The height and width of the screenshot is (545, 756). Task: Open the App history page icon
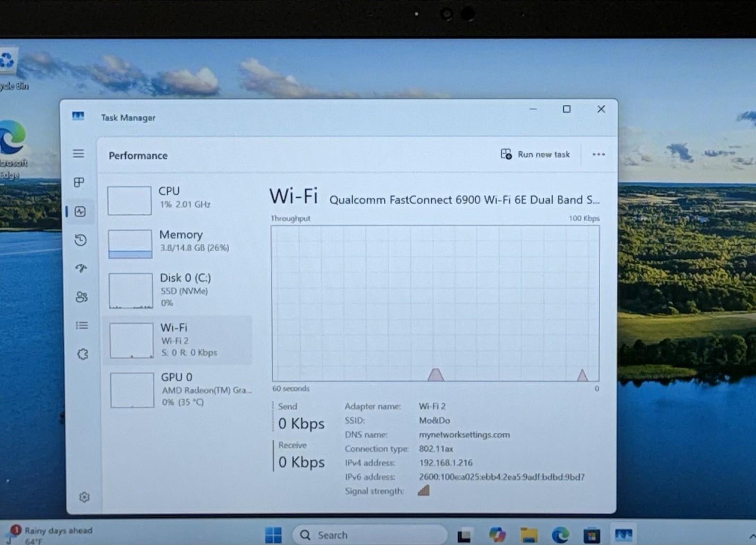pyautogui.click(x=81, y=240)
